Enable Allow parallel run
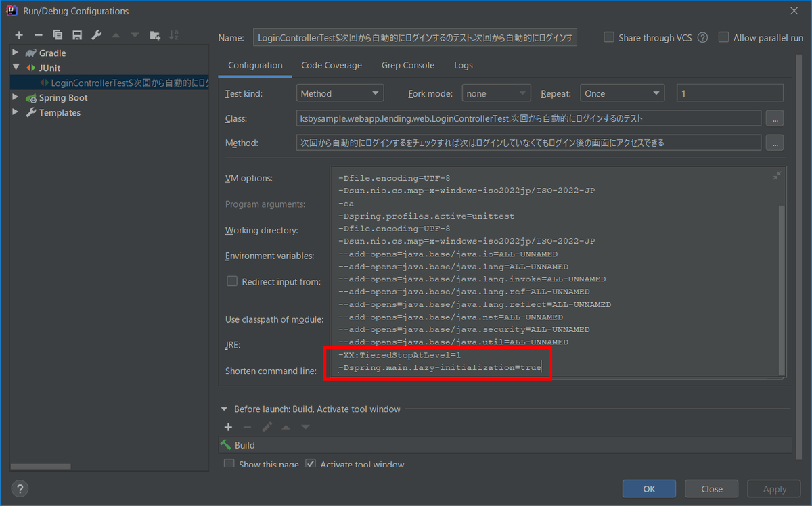Screen dimensions: 812x506 (x=723, y=37)
